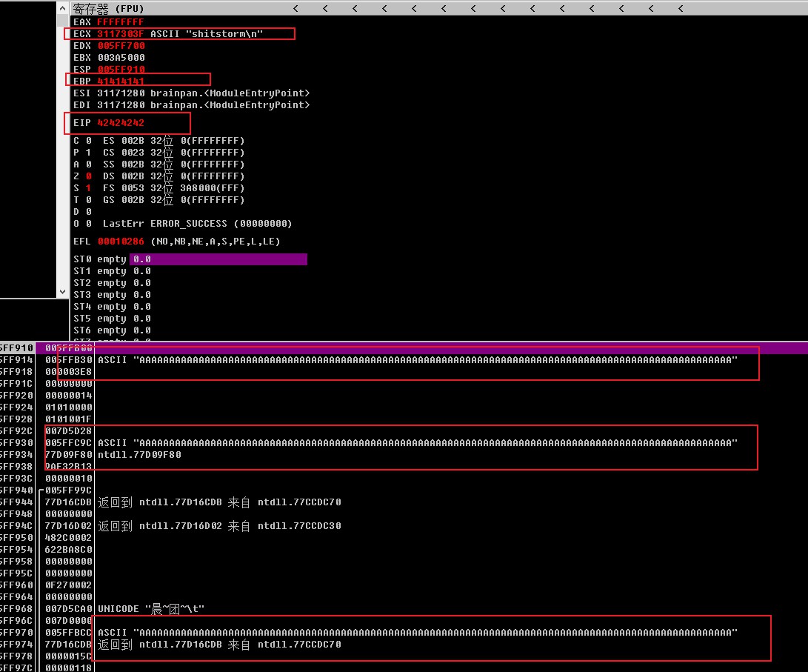Select stack value 005FFBCC

click(x=69, y=633)
